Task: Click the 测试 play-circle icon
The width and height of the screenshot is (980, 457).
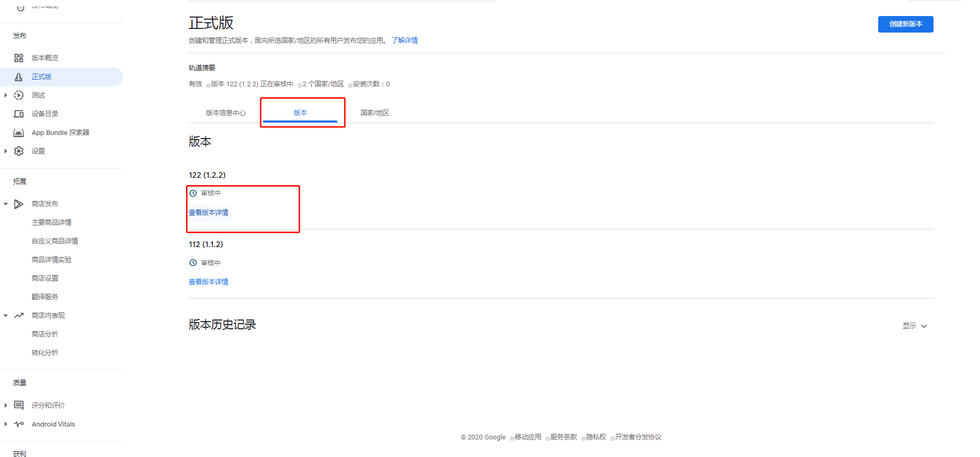Action: [x=19, y=95]
